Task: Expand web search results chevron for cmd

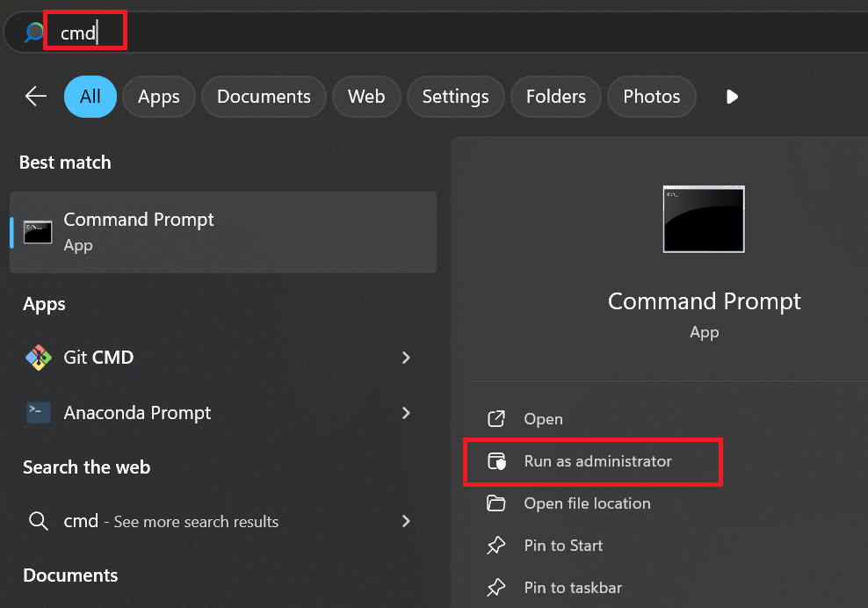Action: [406, 521]
